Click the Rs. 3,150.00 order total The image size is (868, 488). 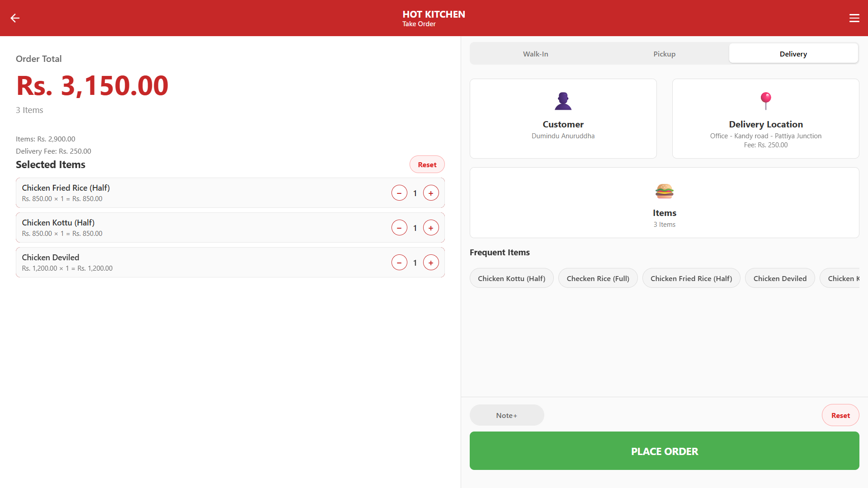pos(92,85)
